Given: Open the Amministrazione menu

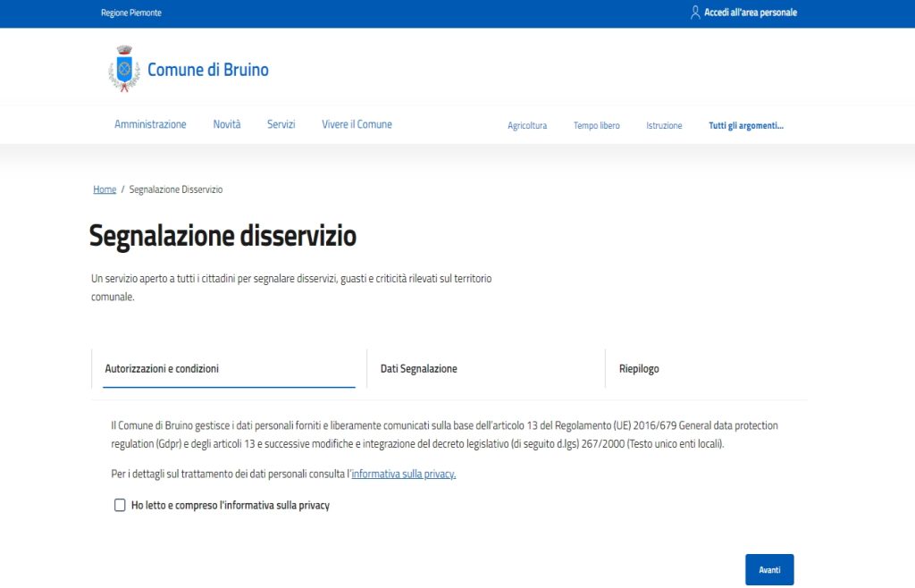Looking at the screenshot, I should click(x=150, y=124).
